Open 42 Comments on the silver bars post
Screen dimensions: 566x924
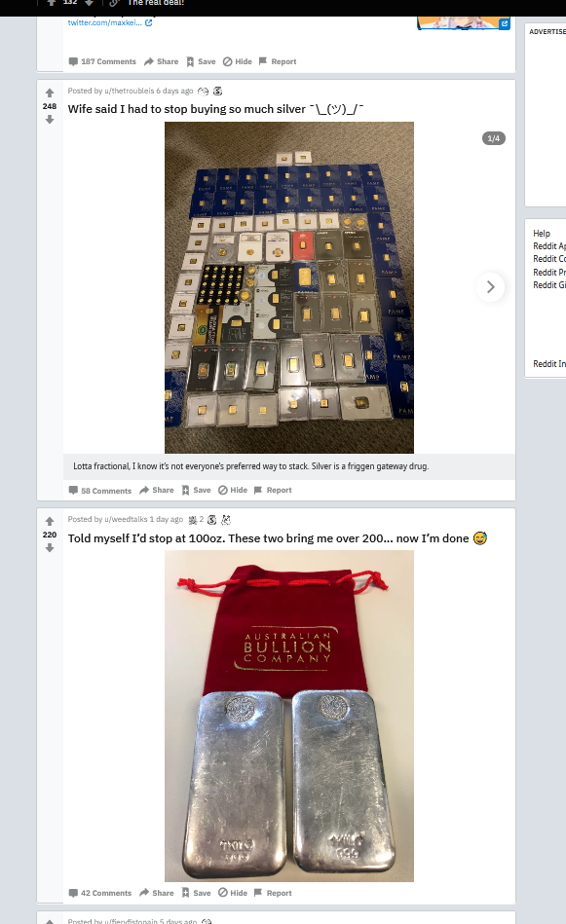pyautogui.click(x=99, y=893)
